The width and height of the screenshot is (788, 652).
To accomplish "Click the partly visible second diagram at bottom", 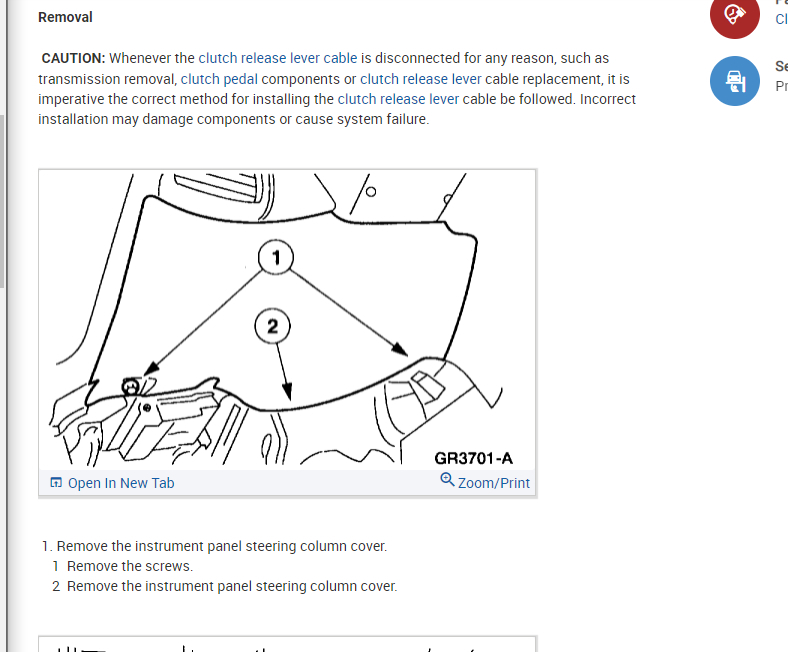I will coord(287,644).
